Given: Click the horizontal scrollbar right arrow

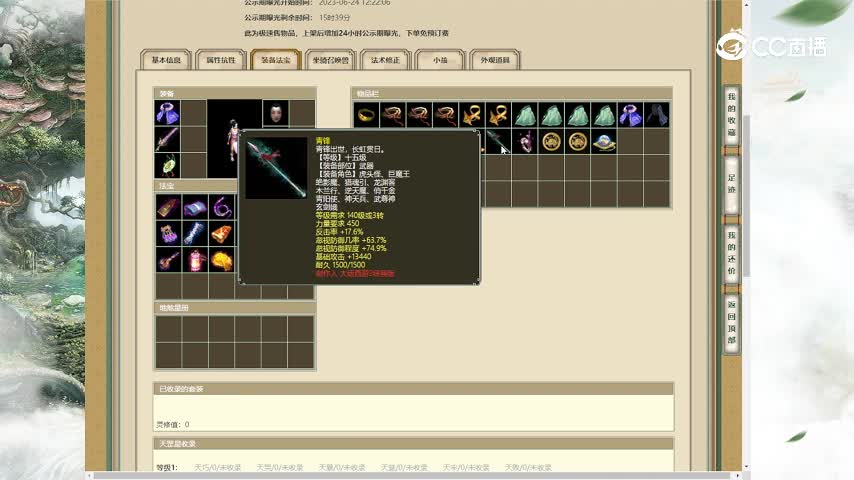Looking at the screenshot, I should coord(737,476).
